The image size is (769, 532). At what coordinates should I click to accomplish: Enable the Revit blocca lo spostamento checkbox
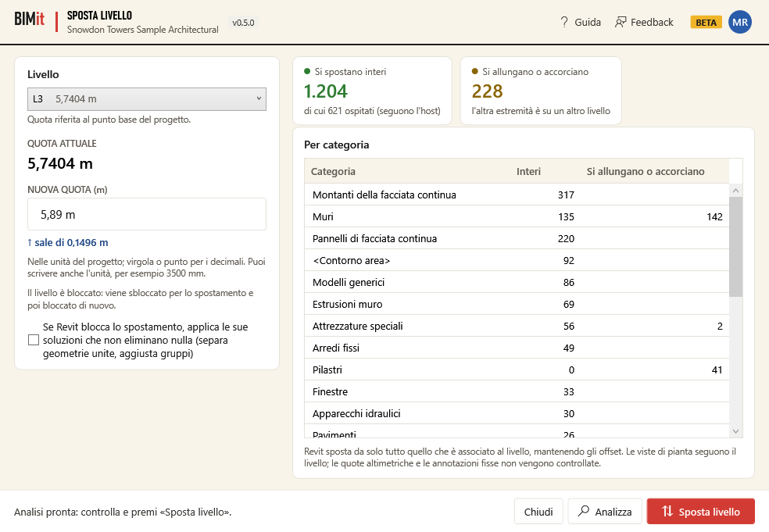(34, 340)
